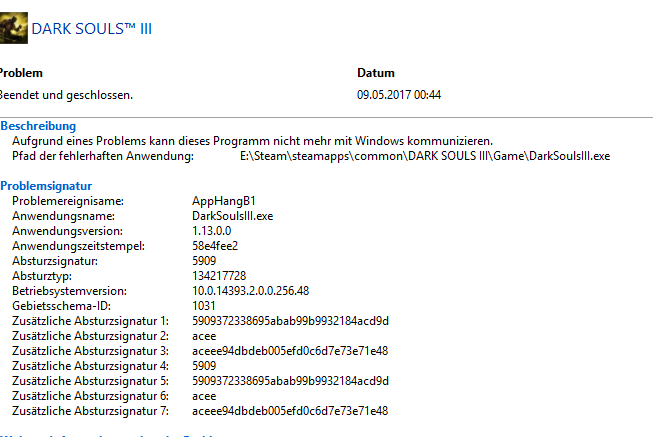The height and width of the screenshot is (437, 653).
Task: Click the Betriebsystemversion label
Action: pyautogui.click(x=69, y=291)
